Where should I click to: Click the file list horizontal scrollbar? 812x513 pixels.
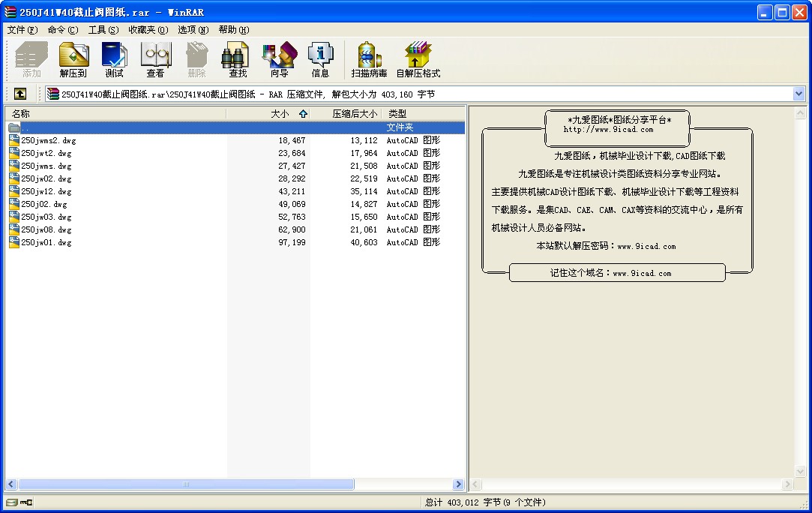(186, 484)
